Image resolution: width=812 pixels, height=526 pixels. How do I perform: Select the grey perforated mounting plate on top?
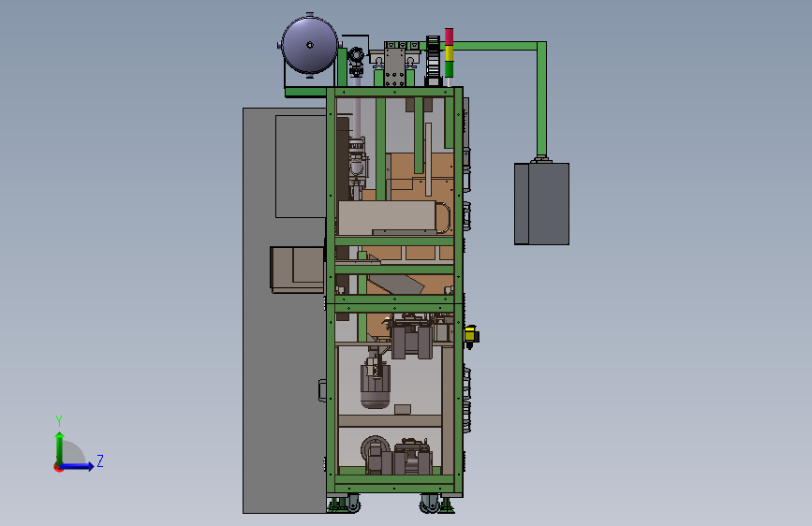pos(394,67)
